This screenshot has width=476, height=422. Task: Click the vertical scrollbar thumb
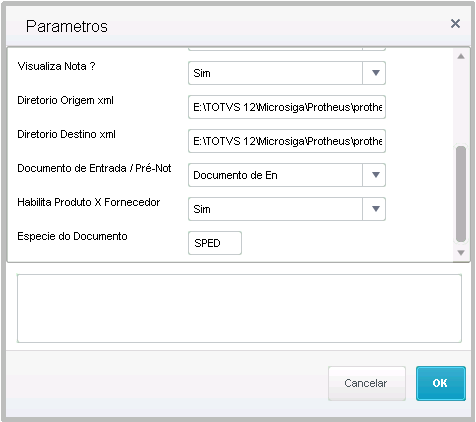[461, 194]
